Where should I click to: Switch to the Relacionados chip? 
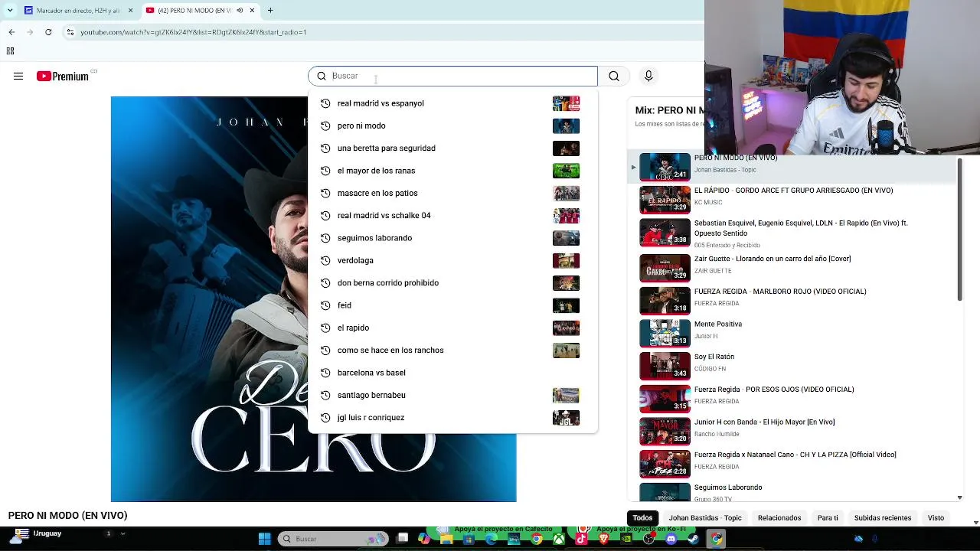tap(779, 518)
